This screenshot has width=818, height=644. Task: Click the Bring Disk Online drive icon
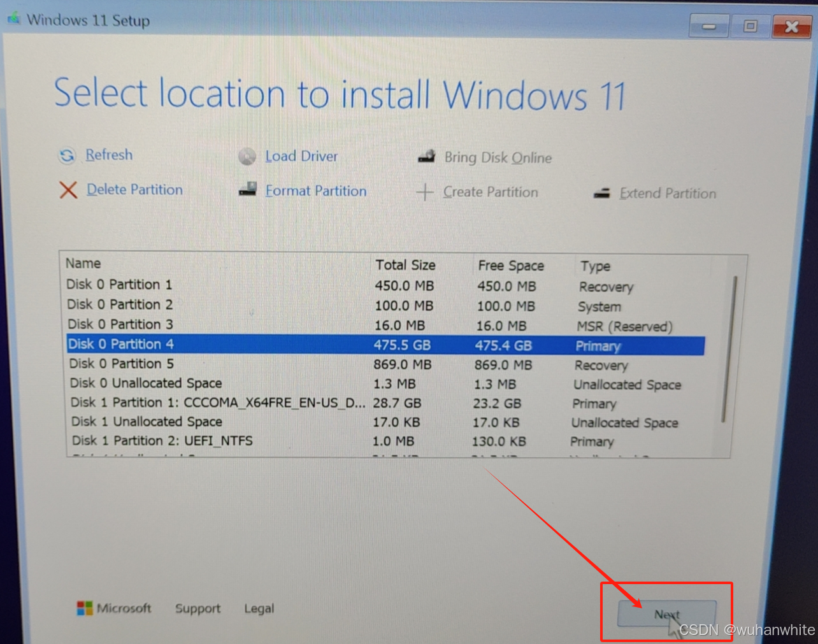(x=426, y=157)
